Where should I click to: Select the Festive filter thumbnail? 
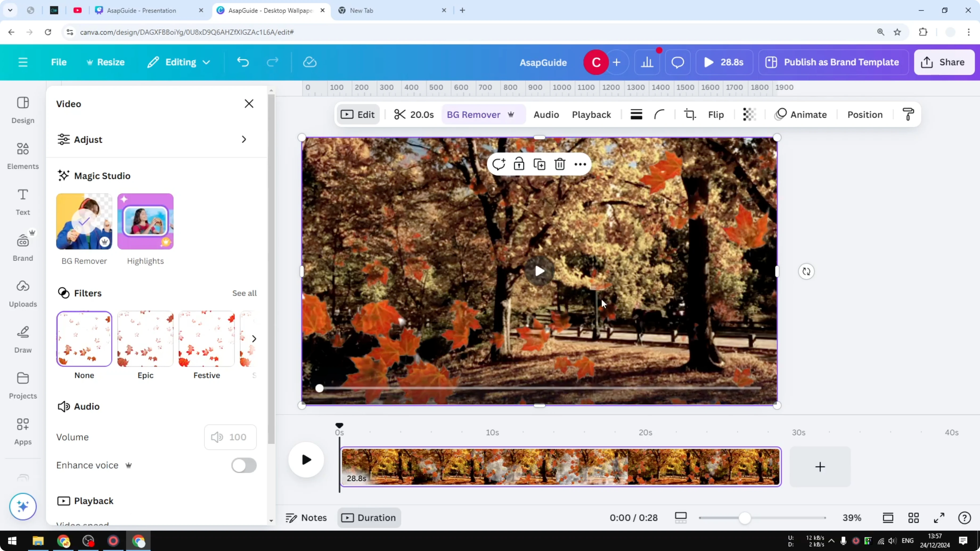206,338
